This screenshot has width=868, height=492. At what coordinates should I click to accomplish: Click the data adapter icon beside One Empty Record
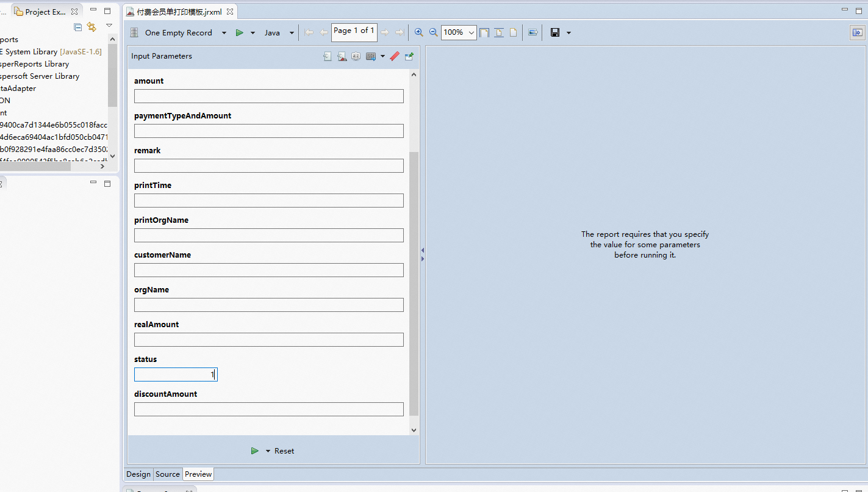coord(134,32)
